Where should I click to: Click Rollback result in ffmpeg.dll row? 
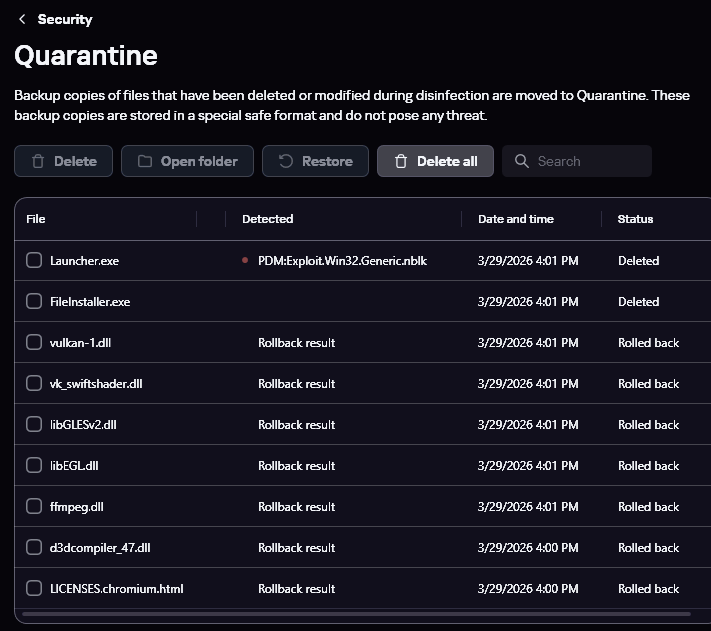coord(297,507)
